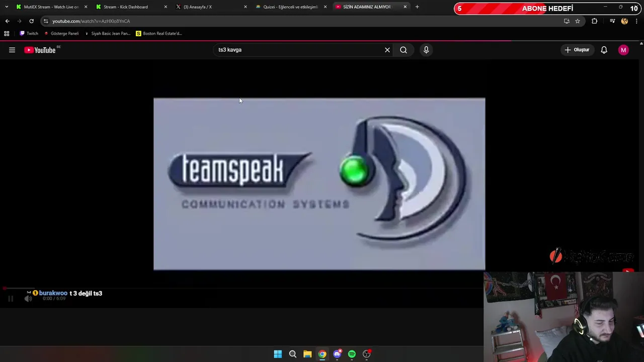Open the Siyah Basic Jean Pan... bookmark
Image resolution: width=644 pixels, height=362 pixels.
click(x=107, y=34)
